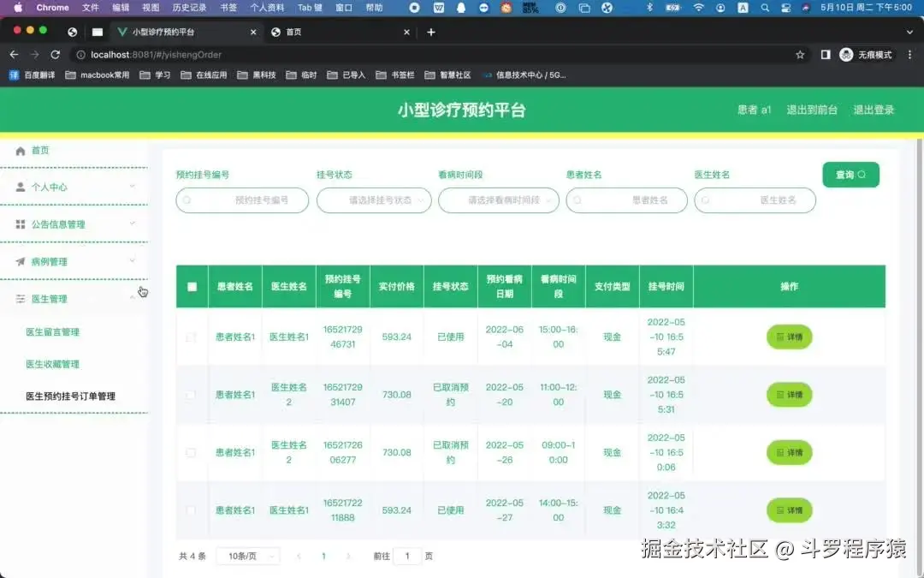Go to page 1 in the pagination
This screenshot has height=578, width=924.
pyautogui.click(x=323, y=557)
